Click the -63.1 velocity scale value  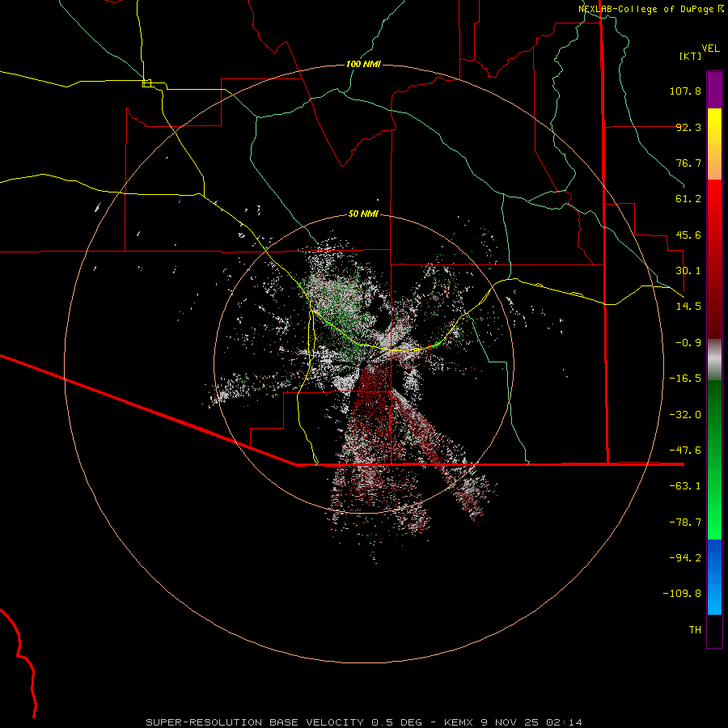click(x=685, y=486)
